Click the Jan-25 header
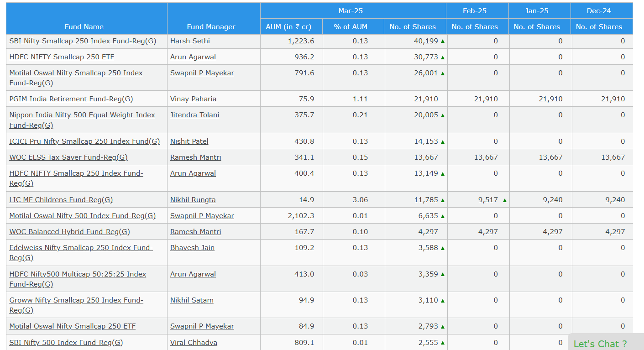This screenshot has width=644, height=350. pos(537,10)
